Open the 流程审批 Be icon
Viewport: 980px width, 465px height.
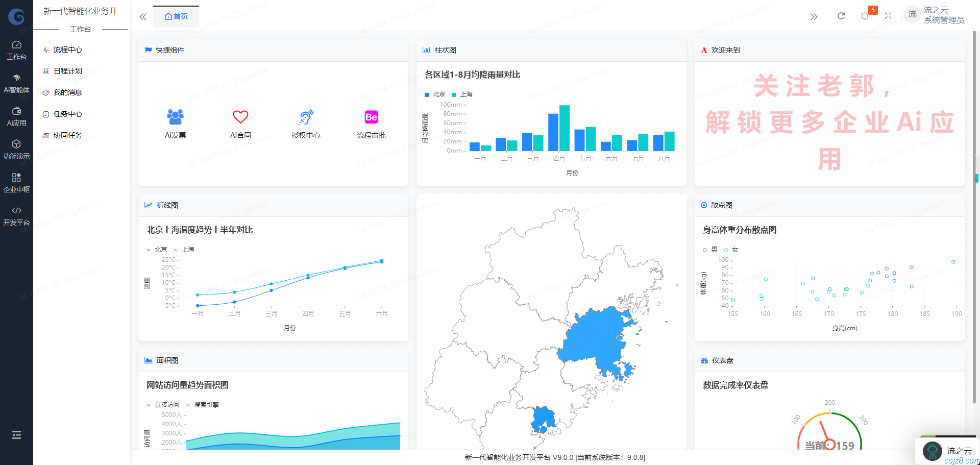pos(371,117)
